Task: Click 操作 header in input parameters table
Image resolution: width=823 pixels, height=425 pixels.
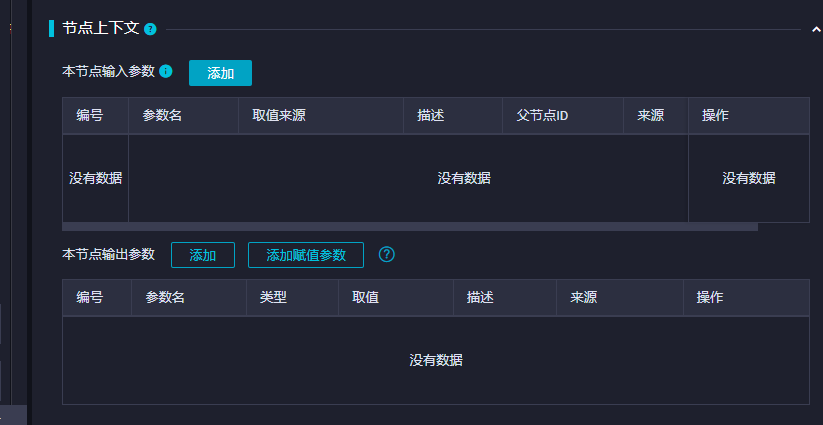Action: tap(715, 116)
